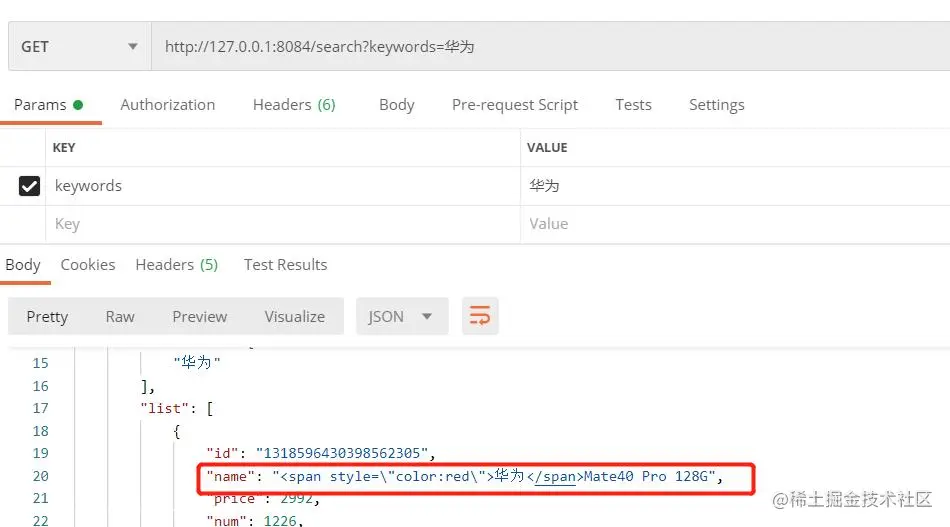The width and height of the screenshot is (950, 527).
Task: Click the 华为 value cell
Action: pyautogui.click(x=735, y=186)
